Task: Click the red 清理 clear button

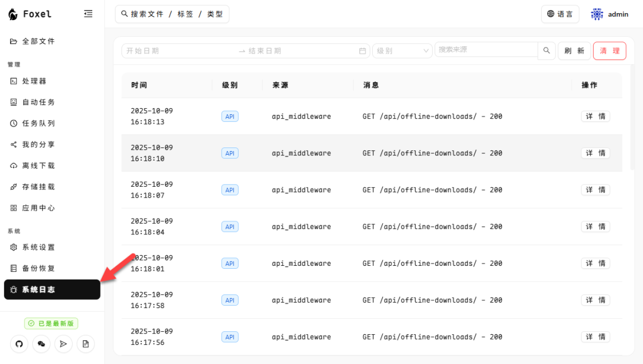Action: (x=609, y=51)
